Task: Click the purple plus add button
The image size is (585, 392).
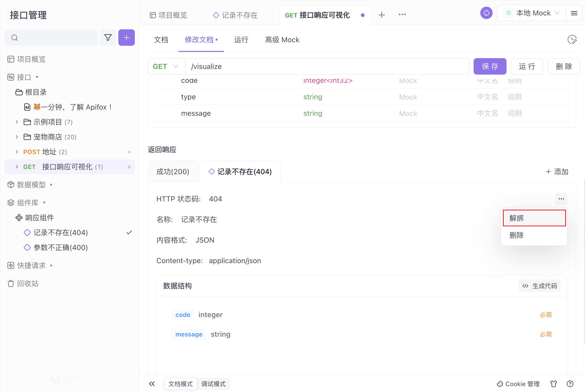Action: 126,38
